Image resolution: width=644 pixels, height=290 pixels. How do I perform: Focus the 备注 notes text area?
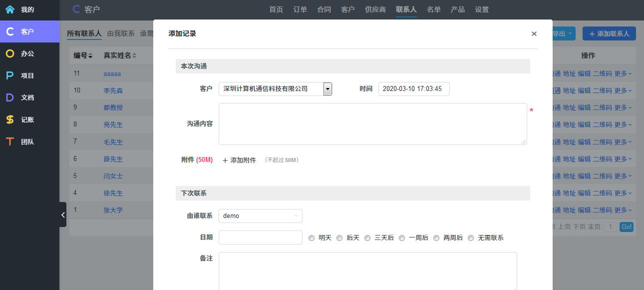pos(367,270)
